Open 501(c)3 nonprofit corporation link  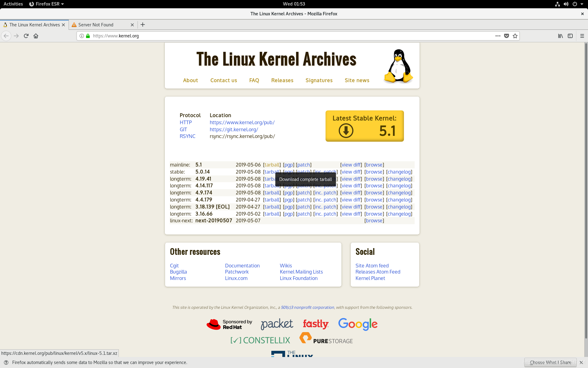307,307
